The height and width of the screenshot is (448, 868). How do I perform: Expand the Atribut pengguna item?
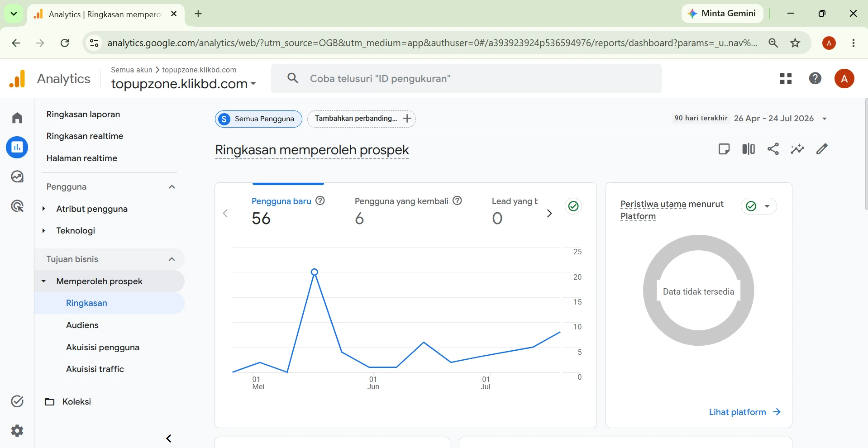click(x=44, y=209)
